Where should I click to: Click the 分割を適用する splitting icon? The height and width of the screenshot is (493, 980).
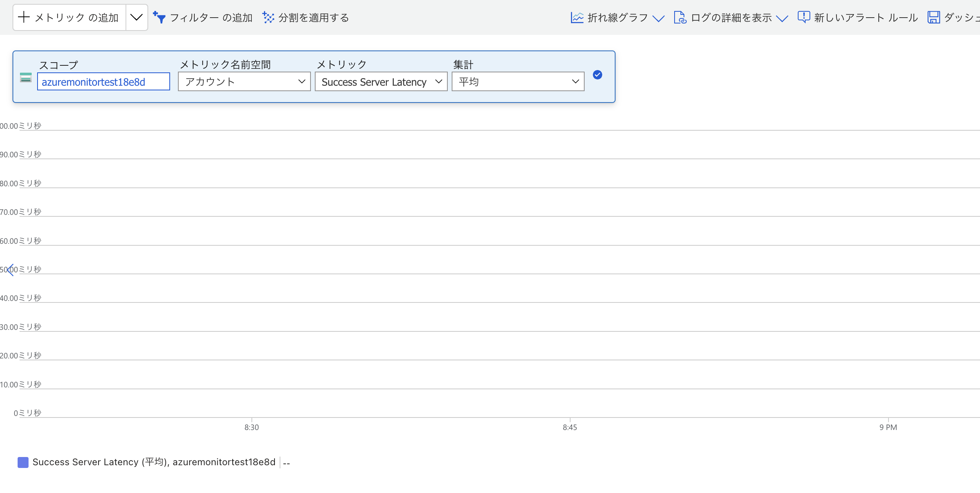268,18
